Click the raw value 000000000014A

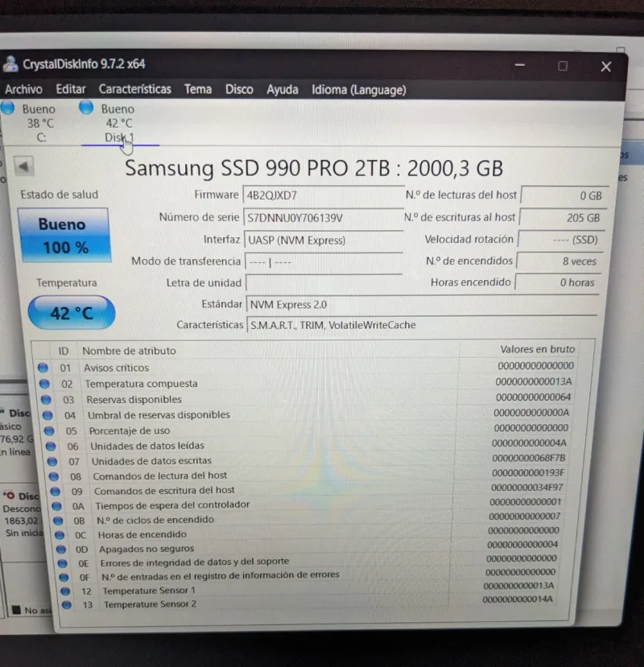point(518,599)
